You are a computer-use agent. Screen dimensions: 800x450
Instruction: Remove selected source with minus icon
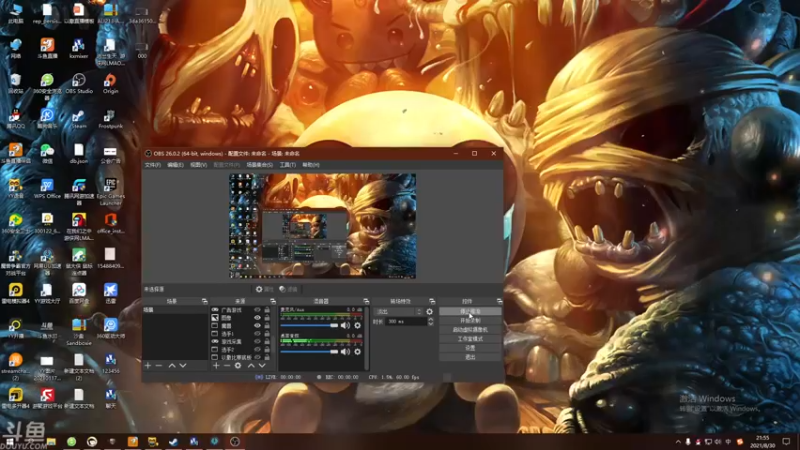227,366
